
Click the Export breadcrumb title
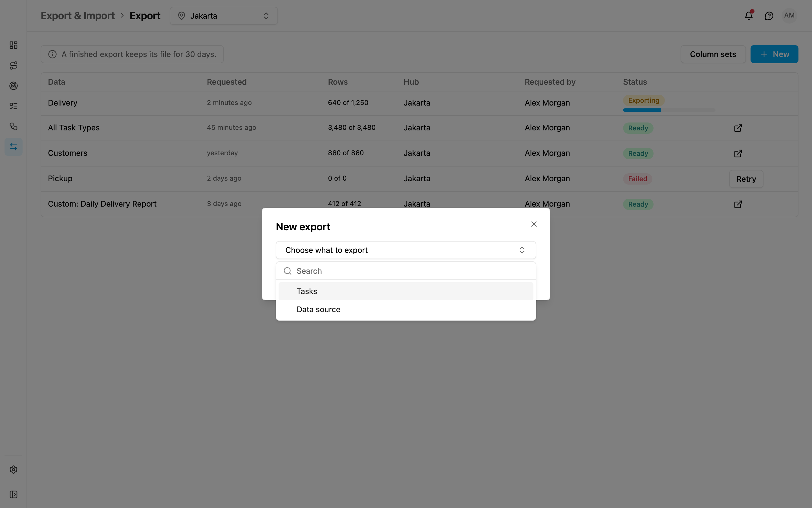[145, 16]
